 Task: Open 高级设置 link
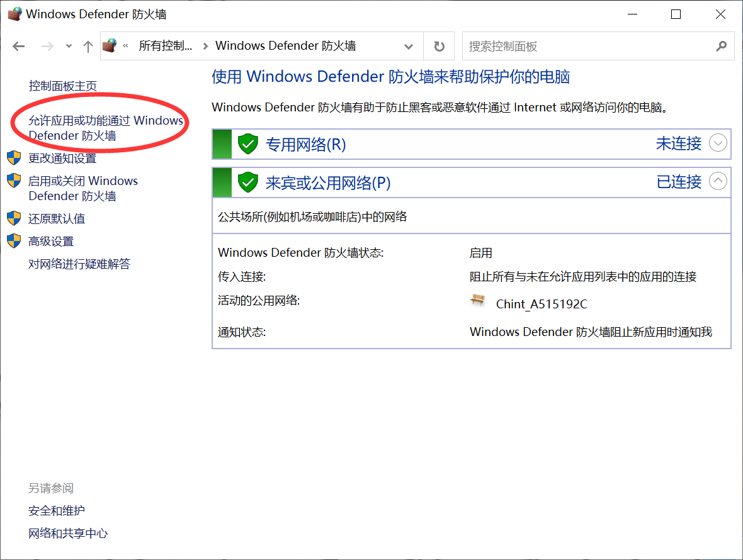click(x=51, y=242)
